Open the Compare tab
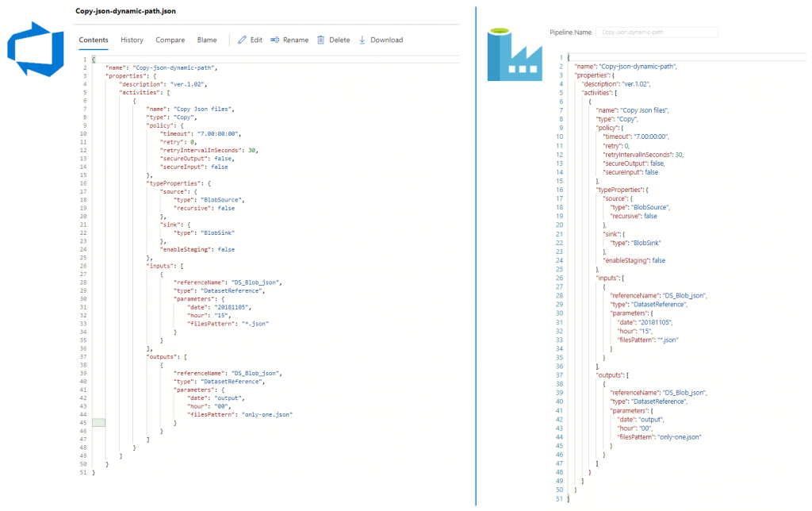The image size is (812, 511). [170, 39]
